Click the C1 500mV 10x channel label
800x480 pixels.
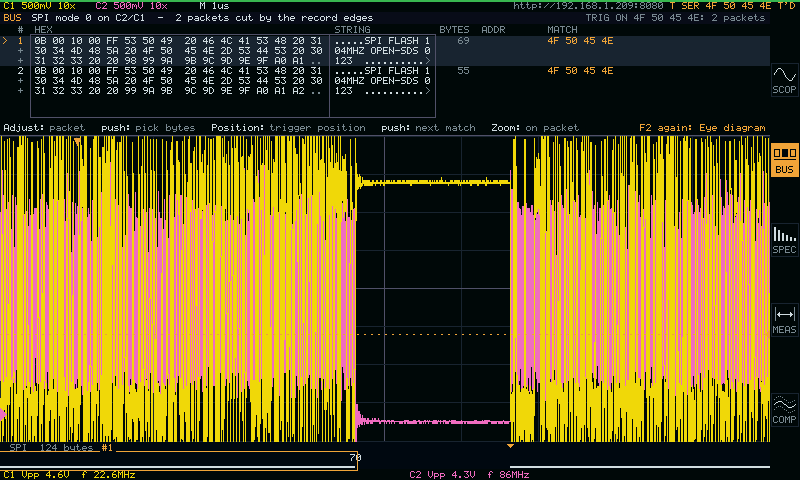39,6
